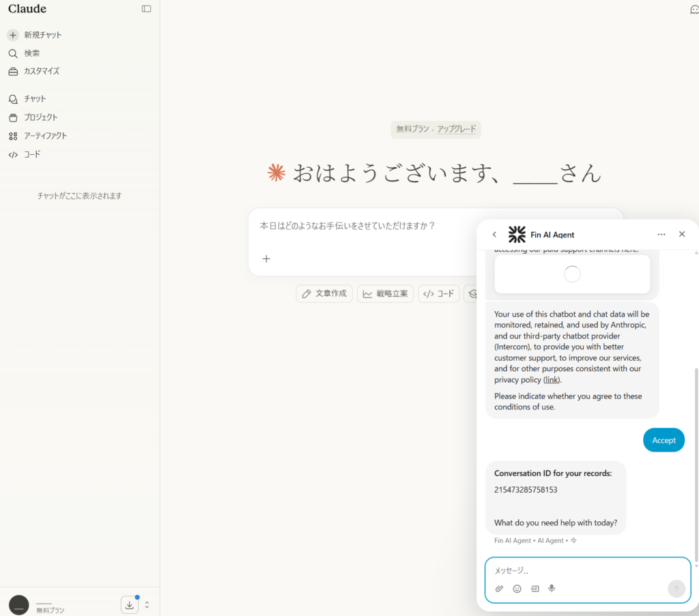Click the Accept button in the chat
Viewport: 699px width, 616px height.
pos(664,440)
